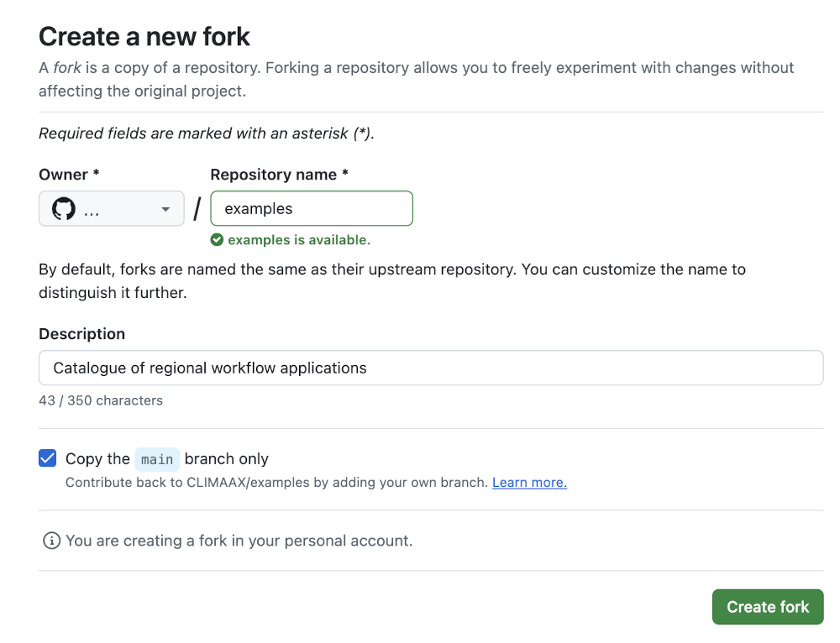Viewport: 840px width, 643px height.
Task: Click the GitHub octocat icon in Owner selector
Action: [x=64, y=209]
